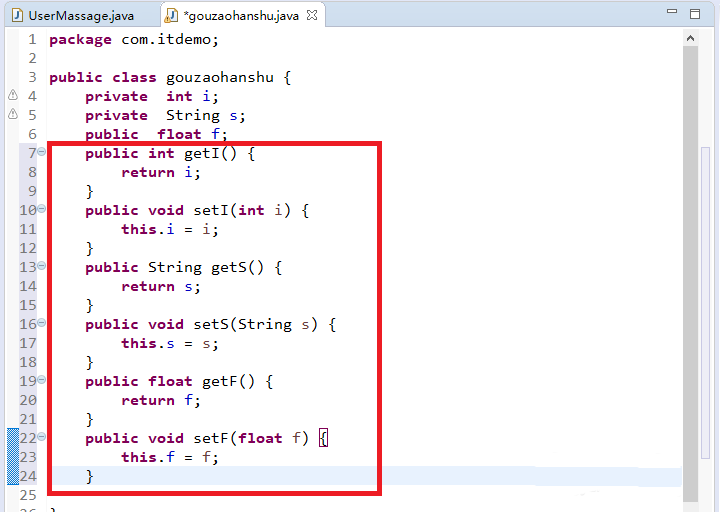Collapse the getF() method at line 19

pos(41,380)
